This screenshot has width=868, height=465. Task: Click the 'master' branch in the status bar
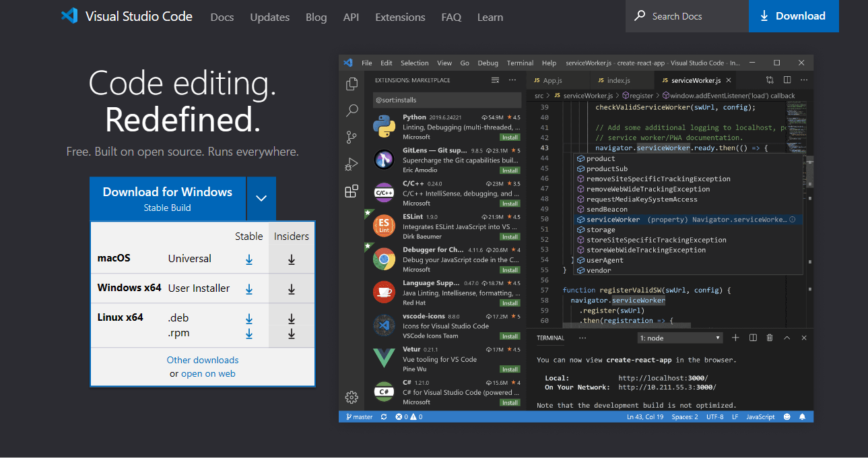coord(360,417)
